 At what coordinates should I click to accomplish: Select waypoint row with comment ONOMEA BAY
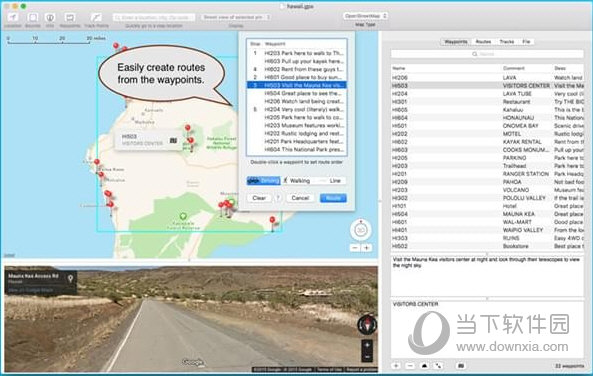tap(487, 126)
